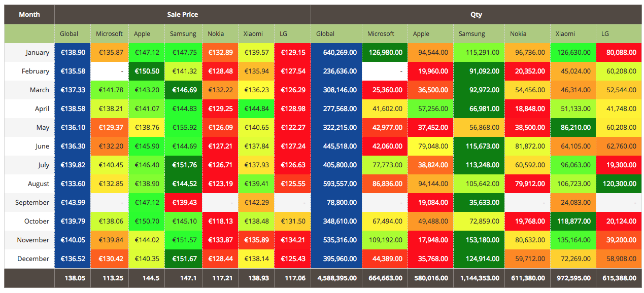Viewport: 644px width, 293px height.
Task: Click Global sub-header under Sale Price
Action: pyautogui.click(x=73, y=34)
